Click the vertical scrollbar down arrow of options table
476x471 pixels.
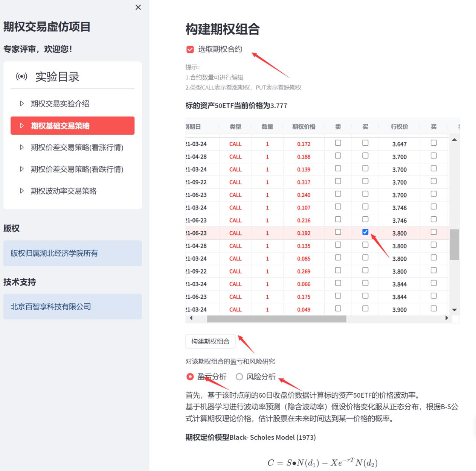(x=455, y=310)
